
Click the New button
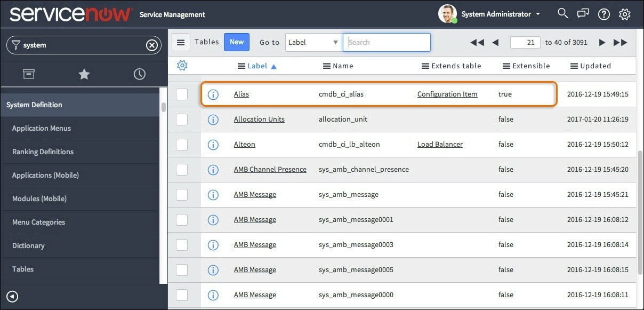click(237, 42)
